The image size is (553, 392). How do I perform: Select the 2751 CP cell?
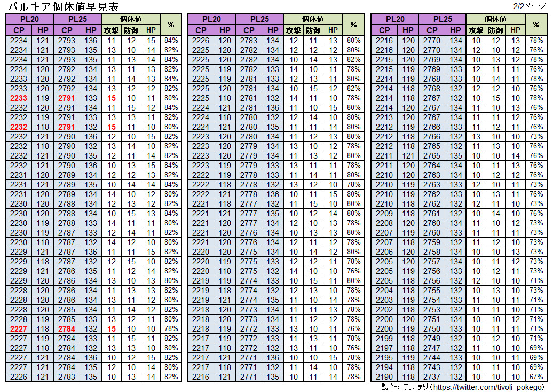click(432, 319)
